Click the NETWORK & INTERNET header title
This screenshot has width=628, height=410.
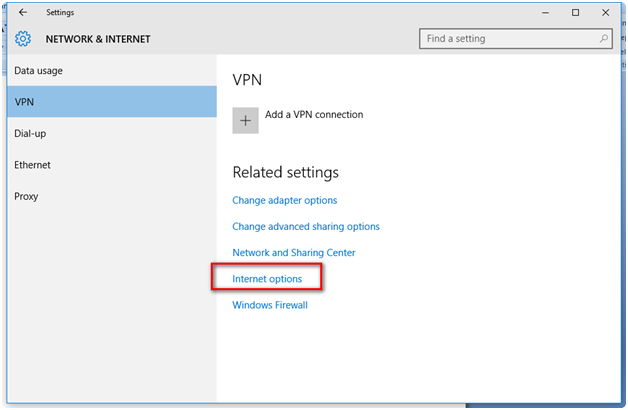tap(98, 40)
